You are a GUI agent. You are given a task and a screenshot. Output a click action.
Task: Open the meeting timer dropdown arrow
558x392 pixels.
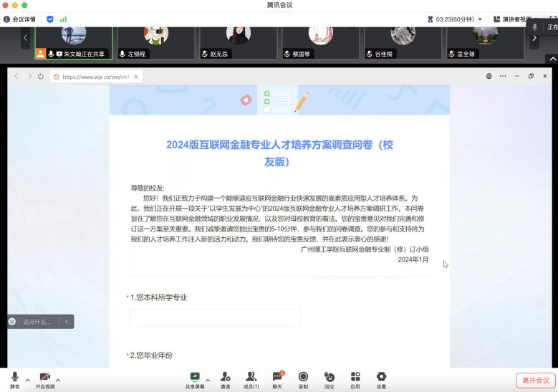pyautogui.click(x=480, y=19)
